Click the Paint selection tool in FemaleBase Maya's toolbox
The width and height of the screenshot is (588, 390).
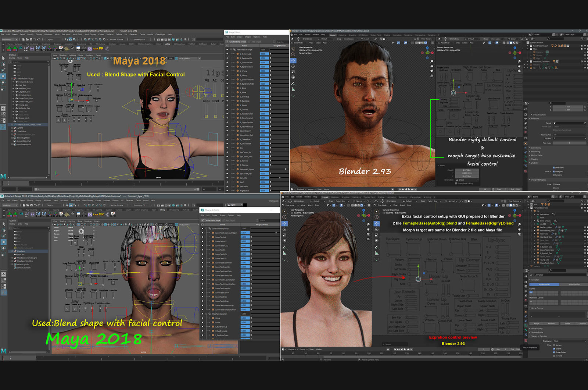coord(3,70)
